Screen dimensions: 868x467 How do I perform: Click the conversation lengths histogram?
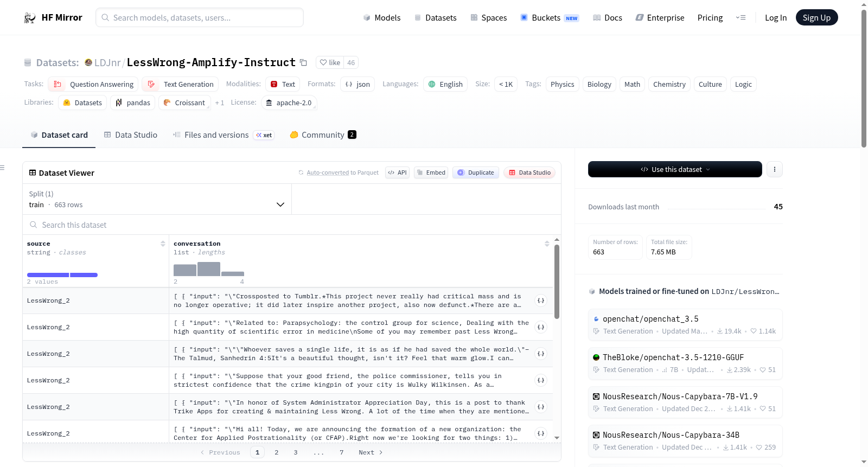209,269
